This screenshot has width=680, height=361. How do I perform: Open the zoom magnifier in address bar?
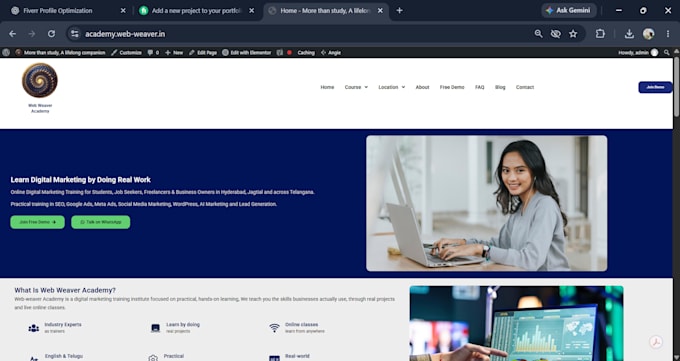tap(538, 34)
